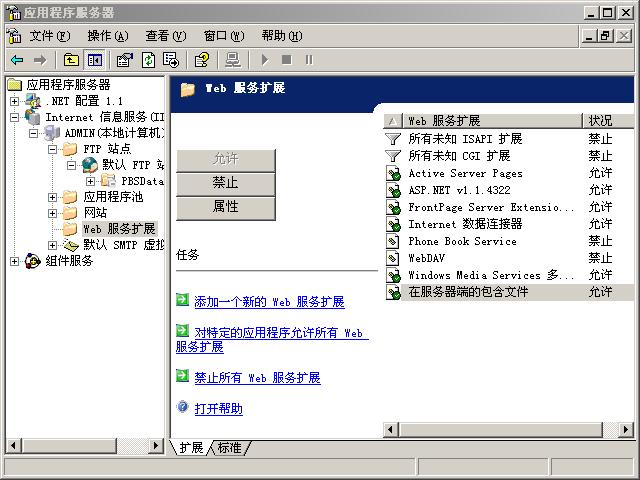Image resolution: width=640 pixels, height=480 pixels.
Task: Click the 禁止 button
Action: pyautogui.click(x=226, y=184)
